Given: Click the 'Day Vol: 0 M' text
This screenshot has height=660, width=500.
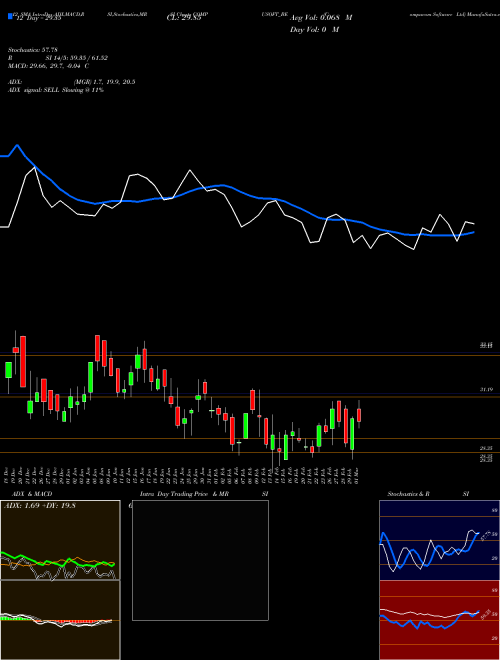Looking at the screenshot, I should pos(314,29).
